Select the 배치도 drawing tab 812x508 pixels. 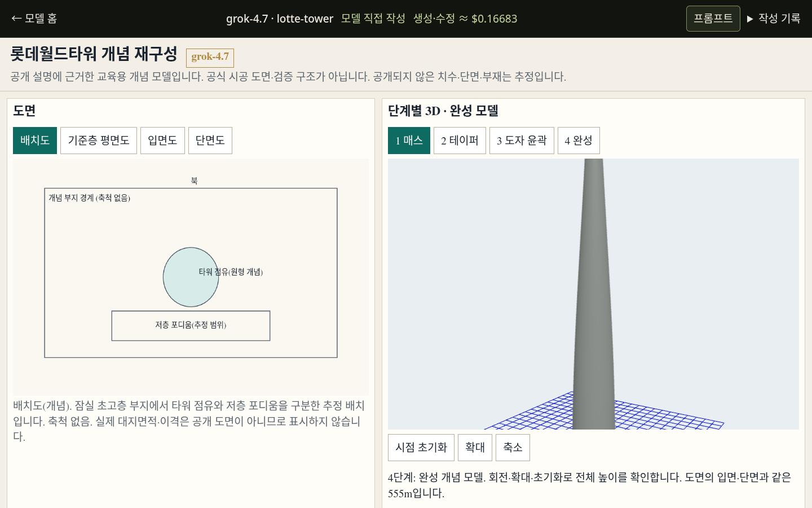coord(35,141)
